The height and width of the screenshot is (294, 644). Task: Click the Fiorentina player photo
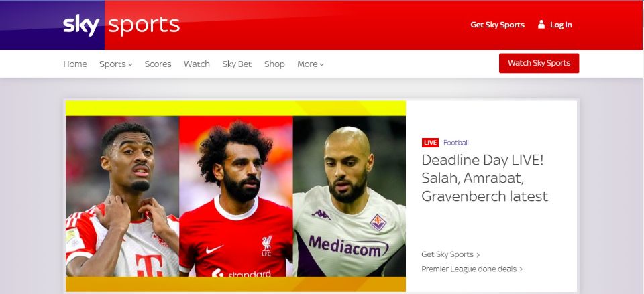pos(349,196)
